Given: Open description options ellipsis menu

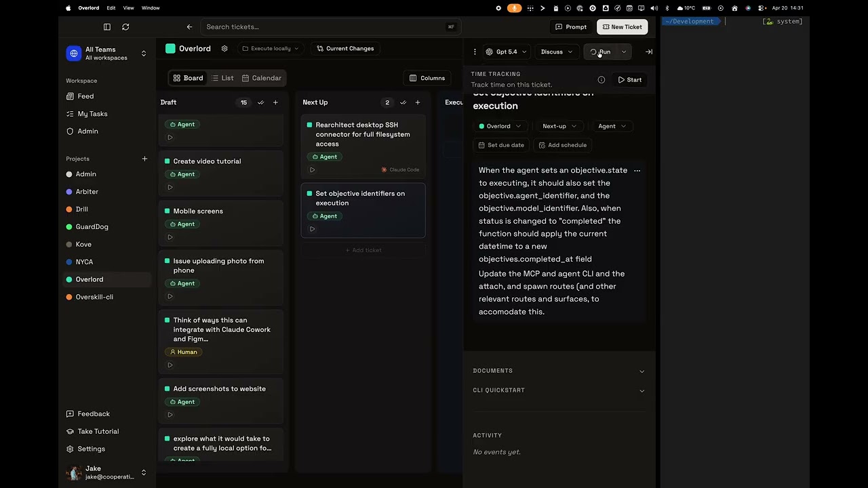Looking at the screenshot, I should [x=637, y=171].
